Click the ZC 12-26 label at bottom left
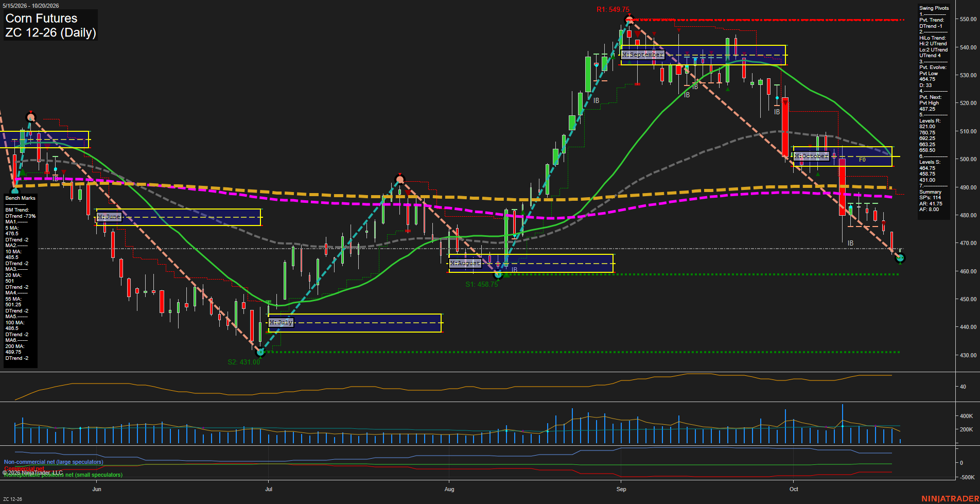 [12, 499]
